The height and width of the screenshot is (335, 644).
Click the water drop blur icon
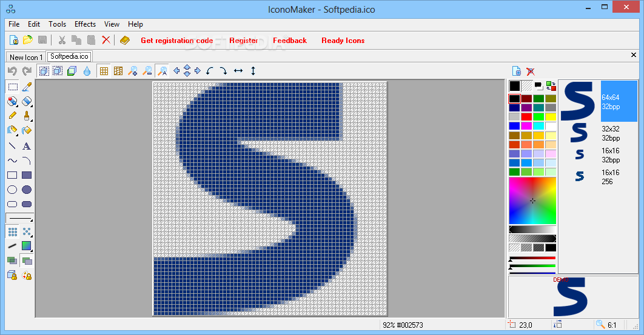[87, 71]
